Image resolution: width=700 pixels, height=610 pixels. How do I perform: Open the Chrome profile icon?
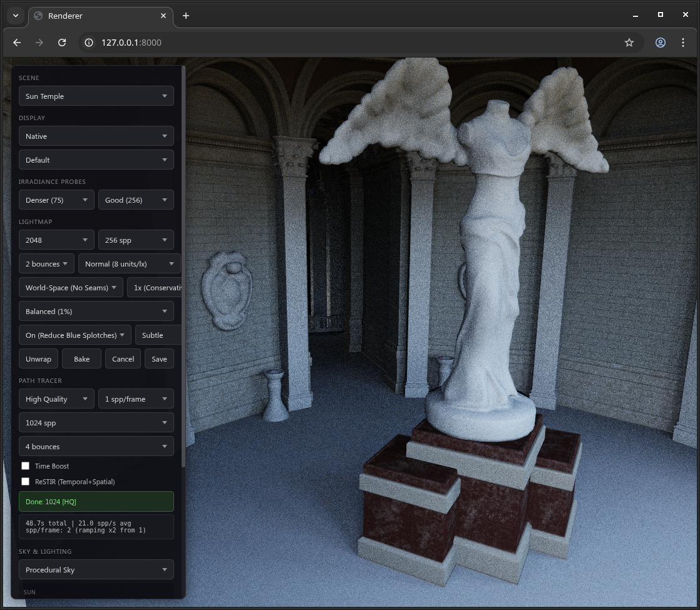coord(661,43)
